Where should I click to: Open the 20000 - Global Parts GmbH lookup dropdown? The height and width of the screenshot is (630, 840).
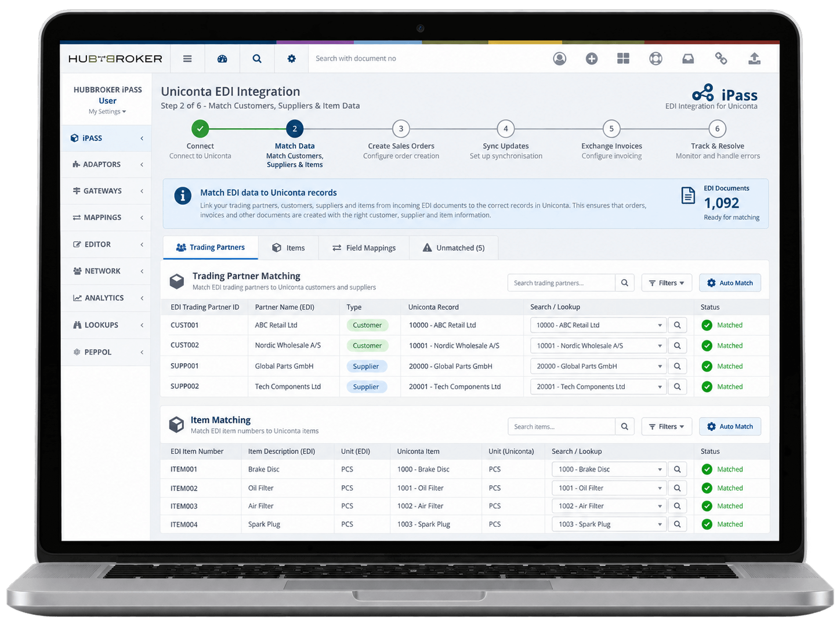point(598,367)
